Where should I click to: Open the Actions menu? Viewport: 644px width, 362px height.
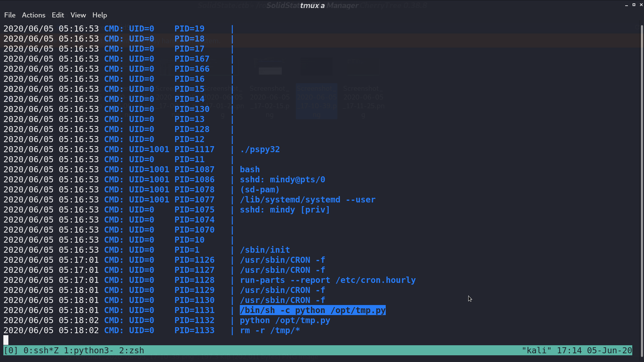click(x=34, y=15)
